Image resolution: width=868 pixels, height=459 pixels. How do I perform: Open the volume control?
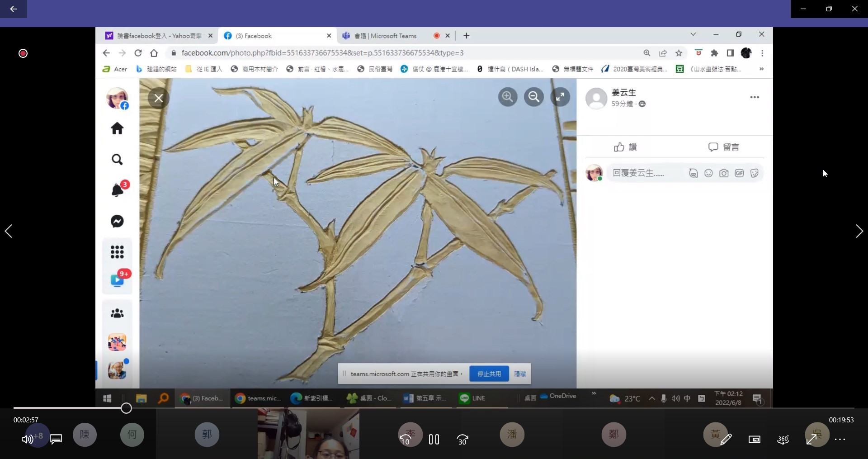coord(27,439)
